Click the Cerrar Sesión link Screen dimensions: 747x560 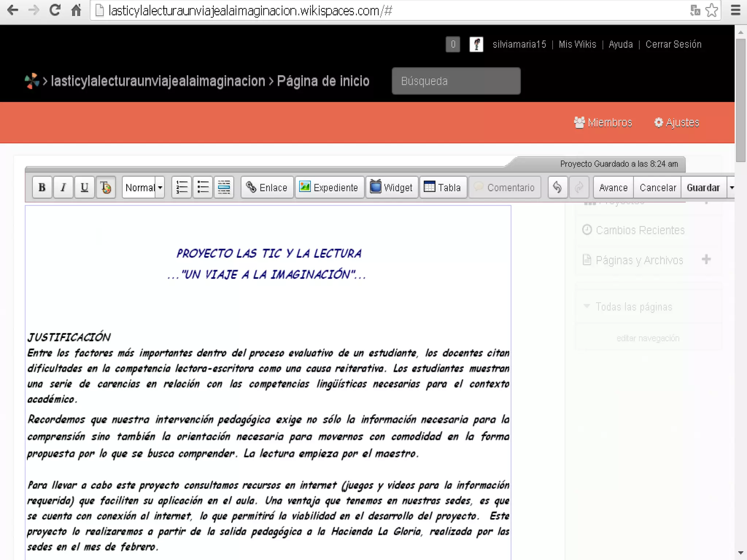point(673,44)
